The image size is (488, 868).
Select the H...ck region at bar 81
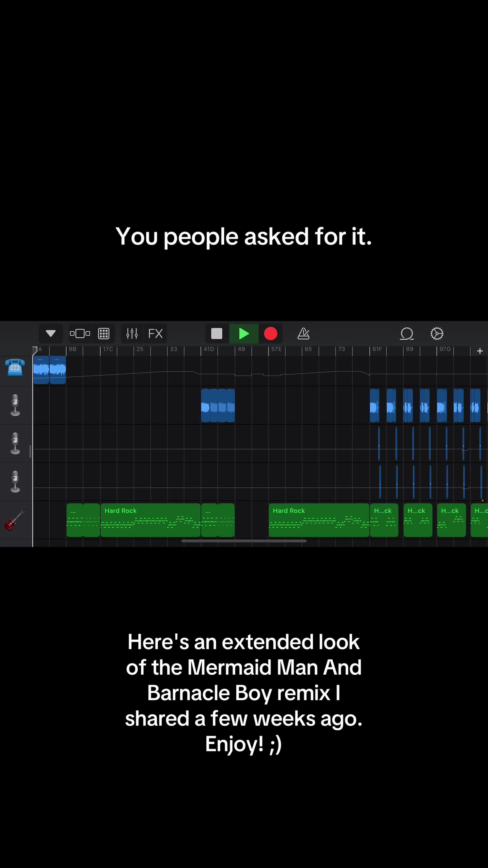pos(384,520)
